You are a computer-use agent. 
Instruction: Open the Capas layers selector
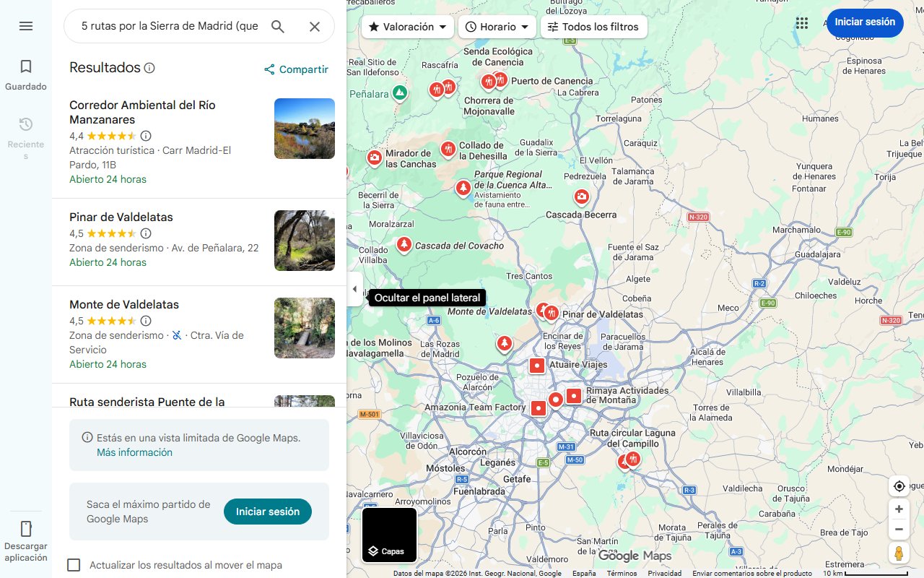tap(389, 535)
